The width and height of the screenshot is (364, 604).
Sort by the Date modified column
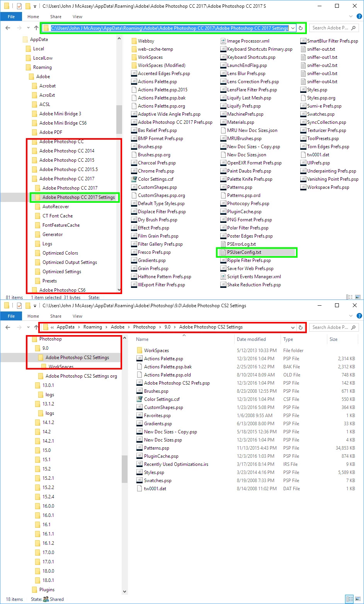point(251,339)
